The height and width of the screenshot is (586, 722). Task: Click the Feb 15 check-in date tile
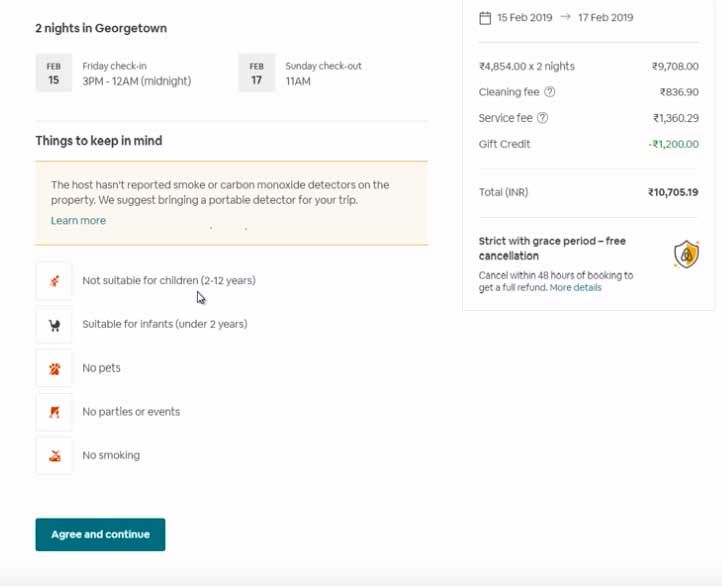pos(53,74)
